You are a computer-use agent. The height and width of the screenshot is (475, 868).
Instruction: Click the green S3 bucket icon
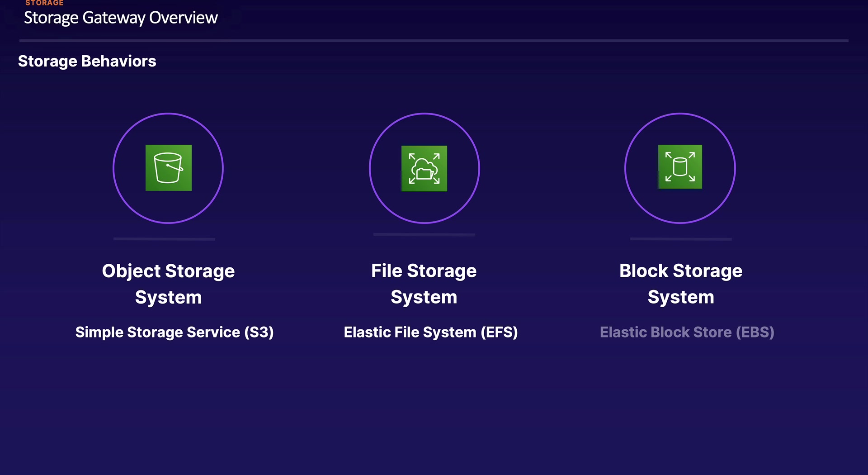pyautogui.click(x=168, y=168)
